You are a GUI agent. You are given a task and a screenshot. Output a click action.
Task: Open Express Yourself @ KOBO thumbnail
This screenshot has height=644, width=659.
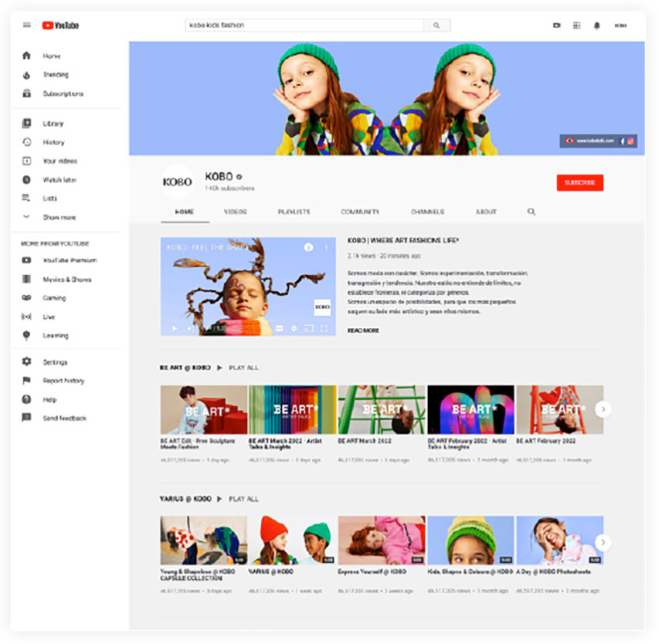click(382, 541)
